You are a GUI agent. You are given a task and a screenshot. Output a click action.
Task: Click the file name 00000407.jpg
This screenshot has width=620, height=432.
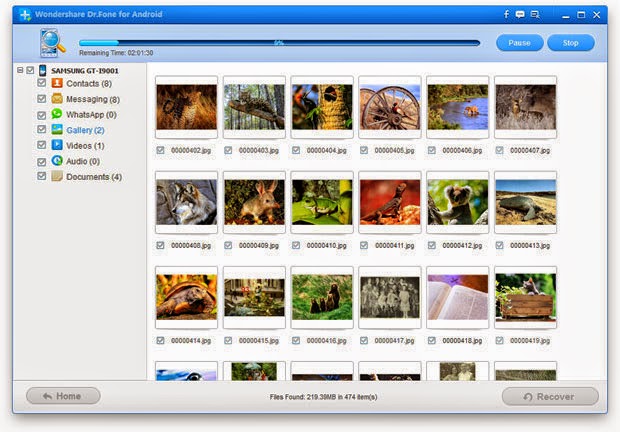pyautogui.click(x=530, y=151)
